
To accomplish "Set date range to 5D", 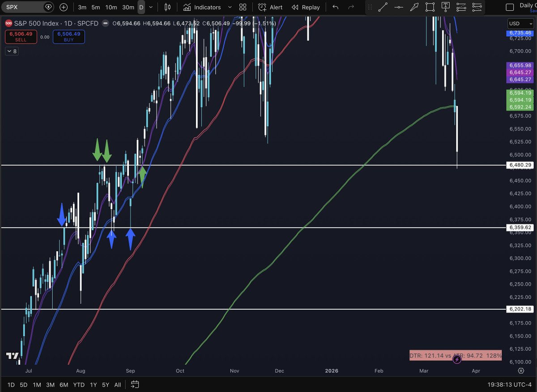I will click(24, 384).
